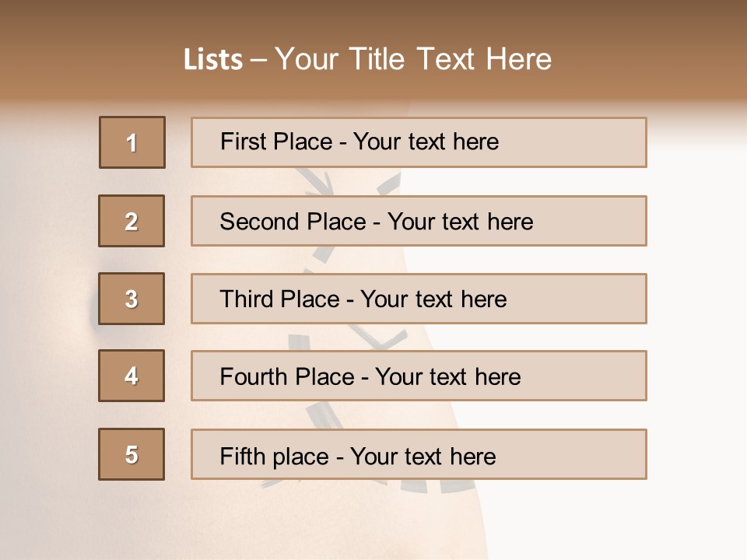Image resolution: width=747 pixels, height=560 pixels.
Task: Click the number 5 box
Action: (132, 454)
